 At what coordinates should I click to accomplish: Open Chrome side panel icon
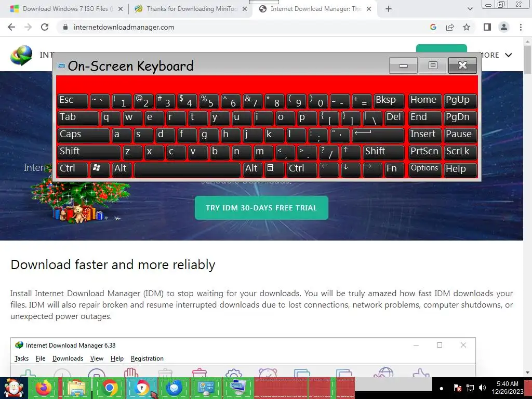487,27
